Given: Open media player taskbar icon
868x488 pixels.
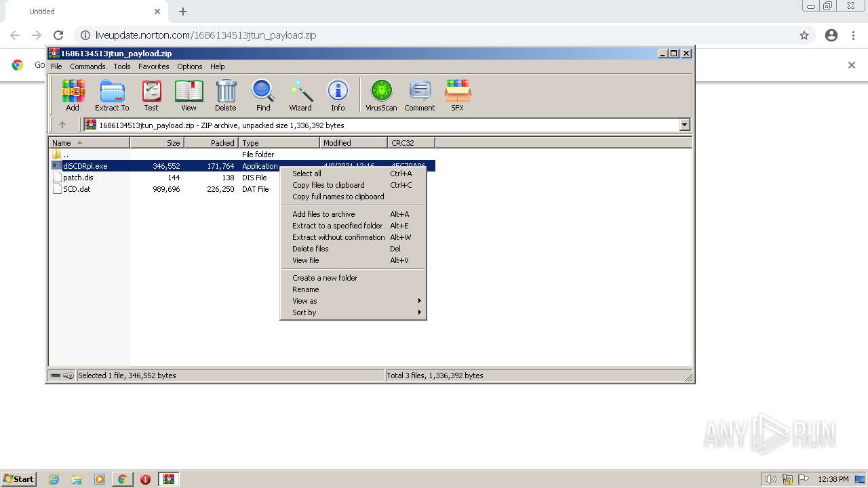Looking at the screenshot, I should [x=100, y=479].
